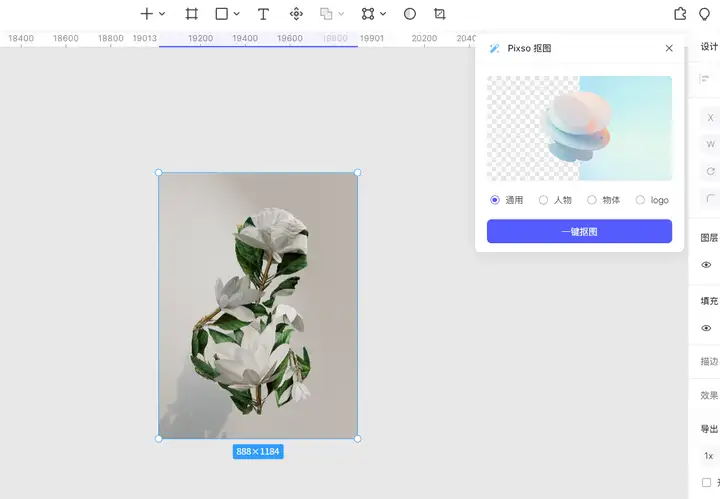This screenshot has height=499, width=720.
Task: Select the Text tool
Action: [263, 14]
